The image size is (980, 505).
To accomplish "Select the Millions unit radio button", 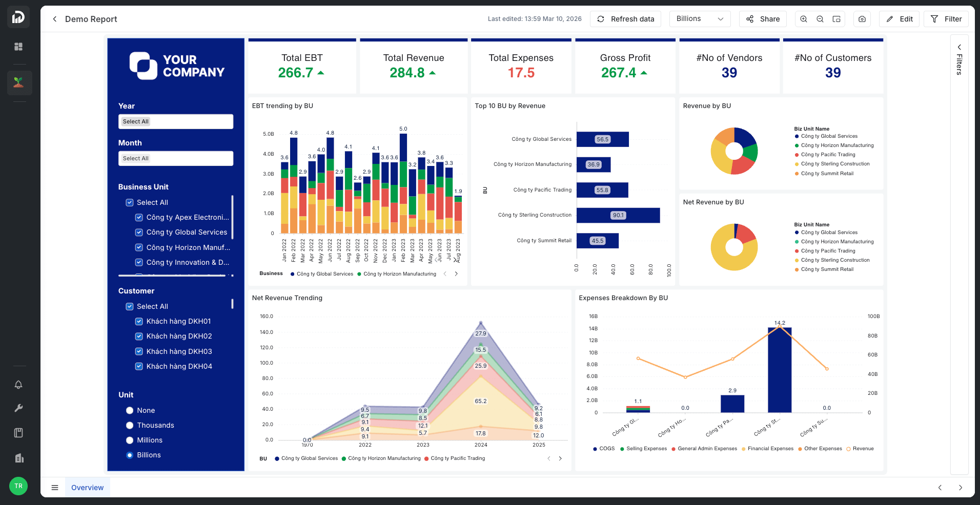I will coord(130,440).
